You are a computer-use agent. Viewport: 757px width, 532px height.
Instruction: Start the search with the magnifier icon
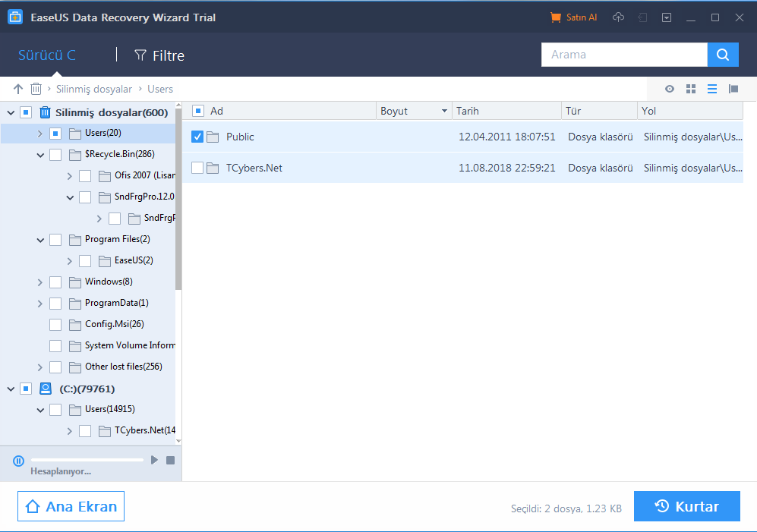point(722,54)
